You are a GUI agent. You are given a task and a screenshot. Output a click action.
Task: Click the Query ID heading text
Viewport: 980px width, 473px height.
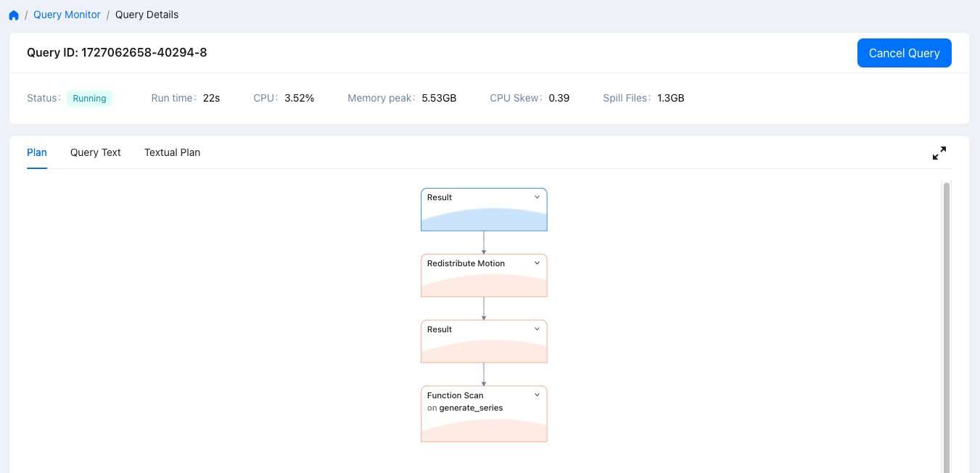[117, 52]
